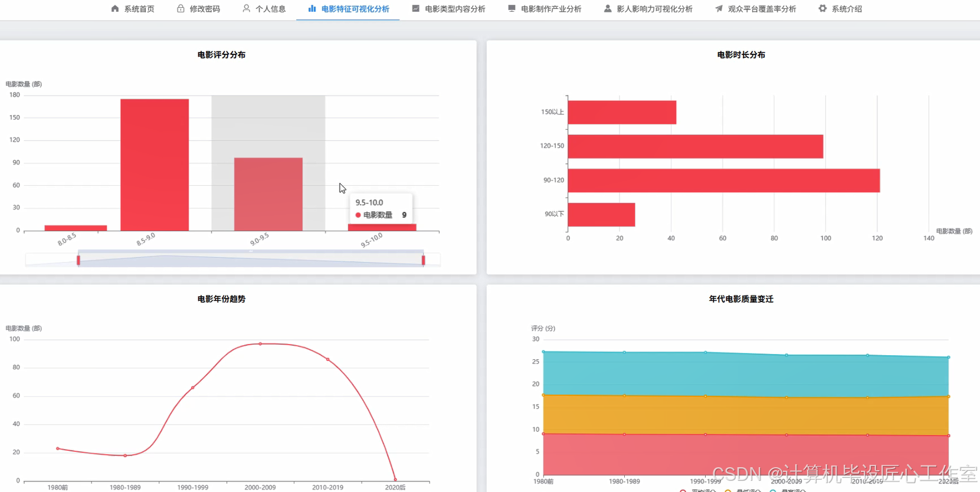Go to the 观众平台覆盖率分析 page
Screen dimensions: 980x492
755,9
